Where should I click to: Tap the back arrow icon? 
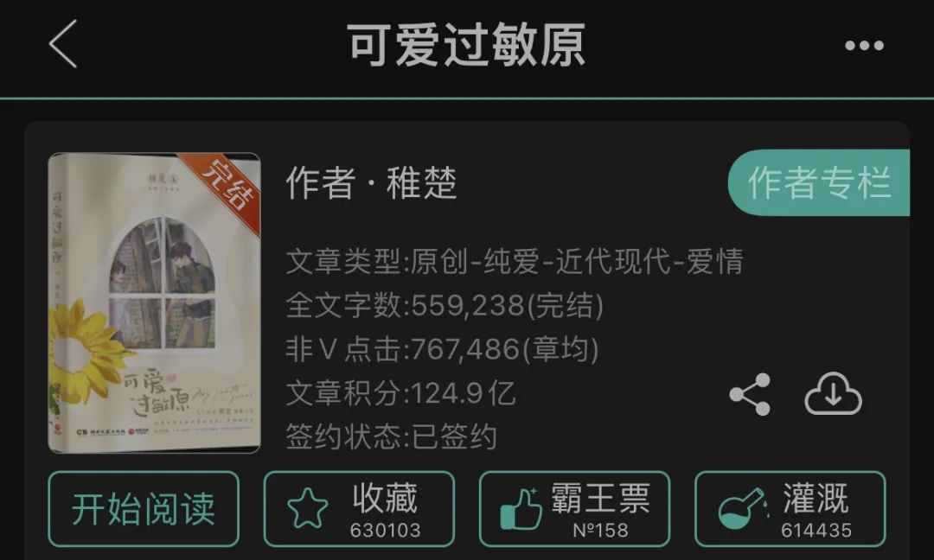pos(63,44)
